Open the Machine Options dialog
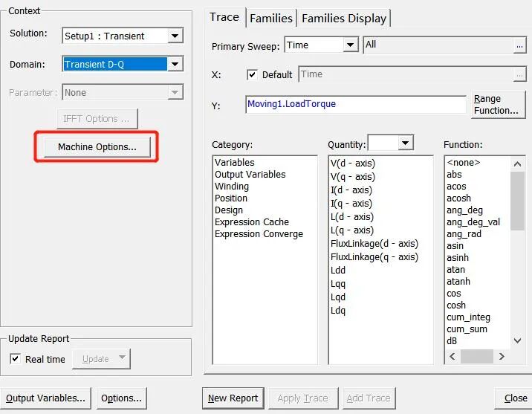The width and height of the screenshot is (532, 414). (x=97, y=147)
